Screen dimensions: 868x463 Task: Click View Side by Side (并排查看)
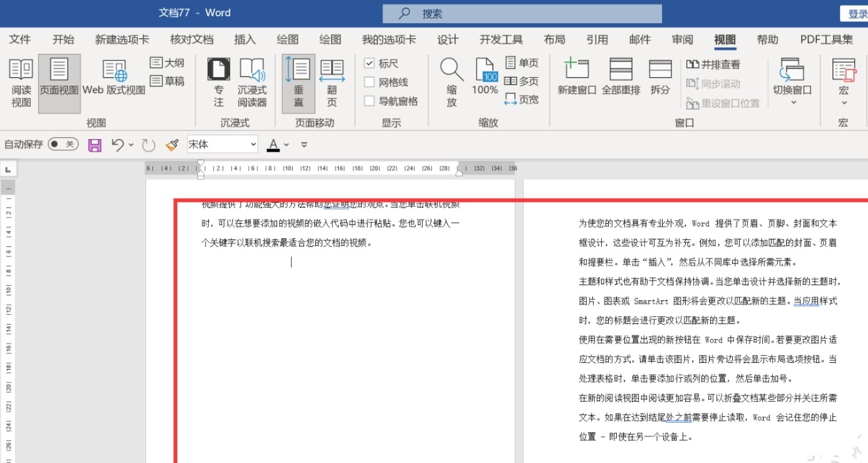(713, 64)
